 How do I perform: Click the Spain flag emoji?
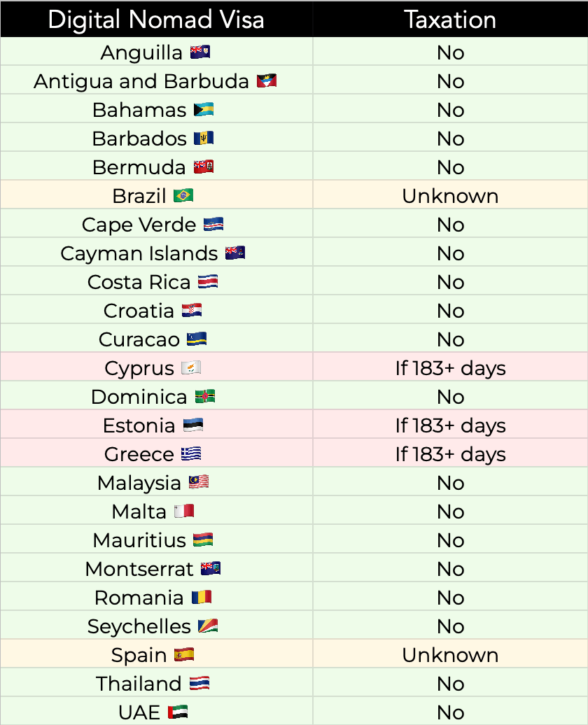pos(183,654)
